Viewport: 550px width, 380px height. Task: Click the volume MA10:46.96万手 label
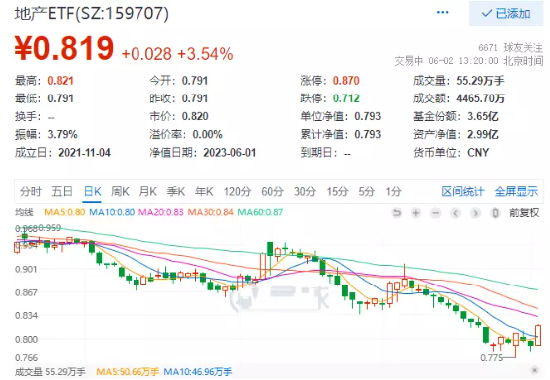[198, 372]
